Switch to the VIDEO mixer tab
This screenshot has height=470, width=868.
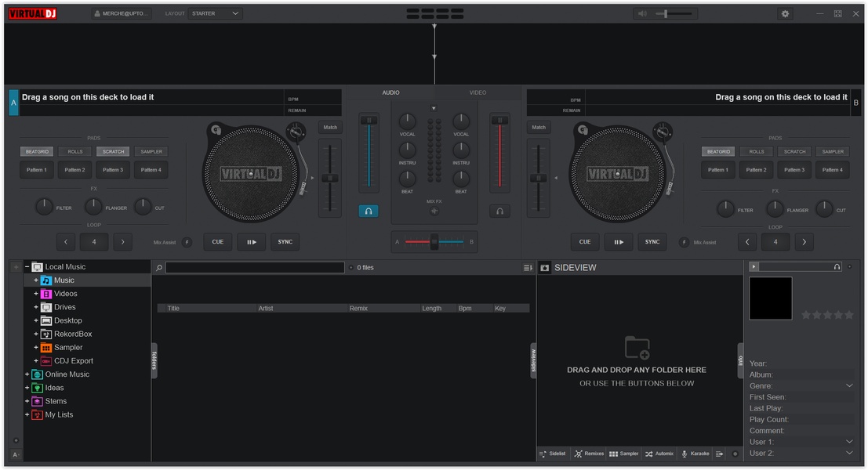478,93
